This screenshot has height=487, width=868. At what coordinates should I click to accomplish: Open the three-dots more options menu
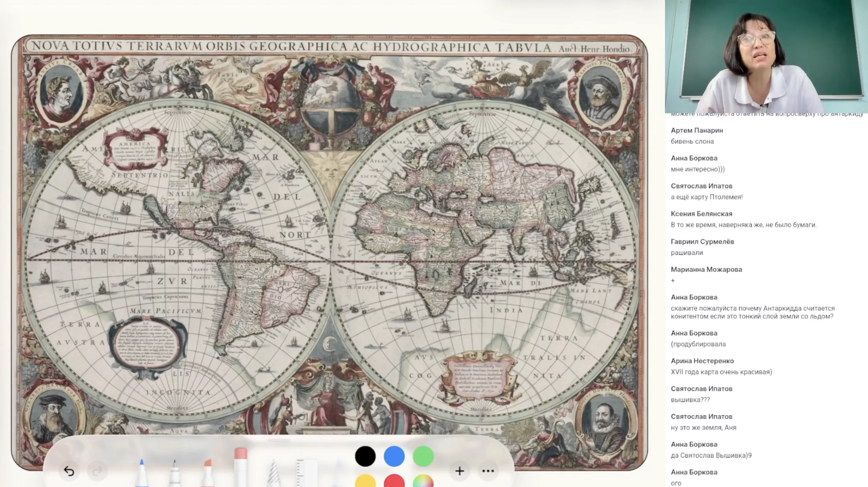pos(488,471)
